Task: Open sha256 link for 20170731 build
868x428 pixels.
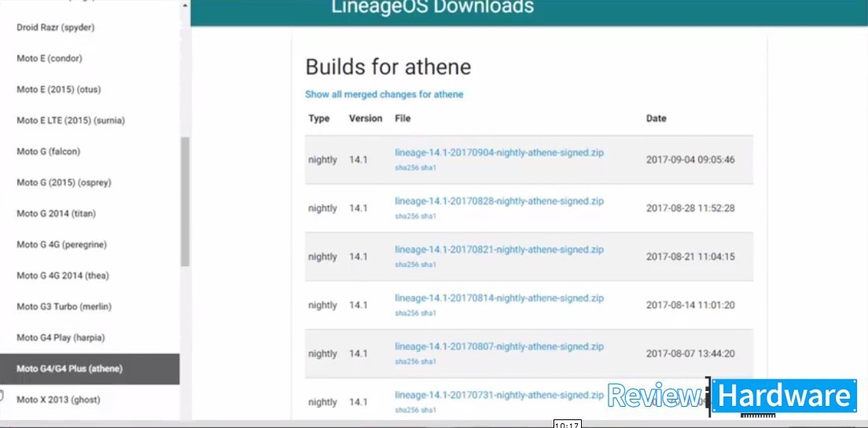Action: coord(406,410)
